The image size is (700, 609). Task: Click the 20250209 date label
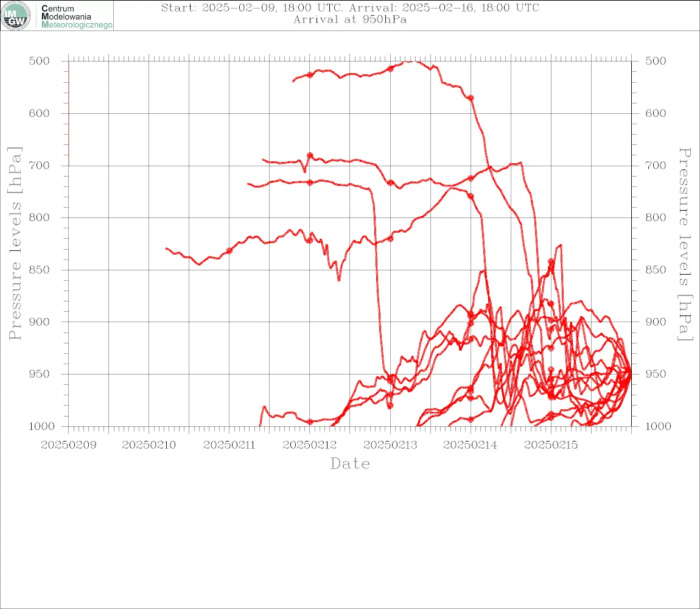coord(68,445)
